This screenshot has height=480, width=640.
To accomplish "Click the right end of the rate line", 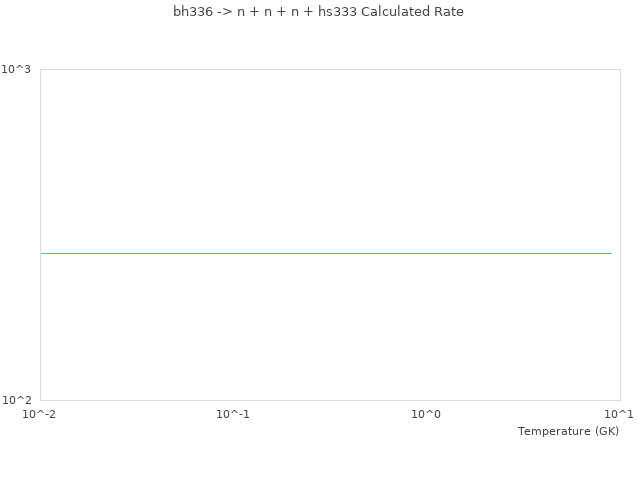I will point(610,254).
